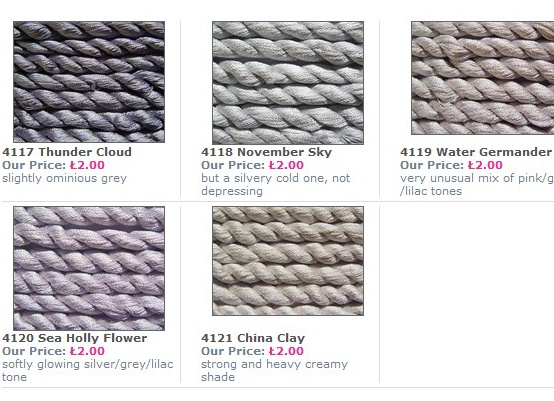554x401 pixels.
Task: Click the 4117 Thunder Cloud product title
Action: tap(67, 152)
